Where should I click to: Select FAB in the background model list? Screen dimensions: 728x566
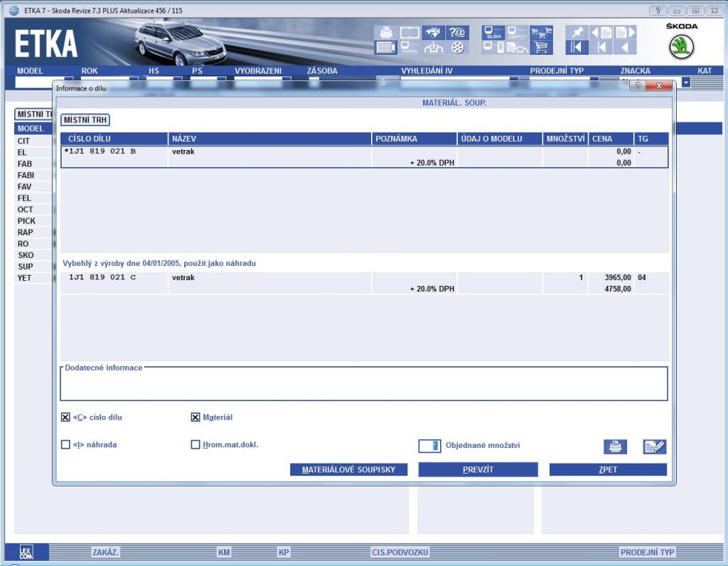pos(25,164)
